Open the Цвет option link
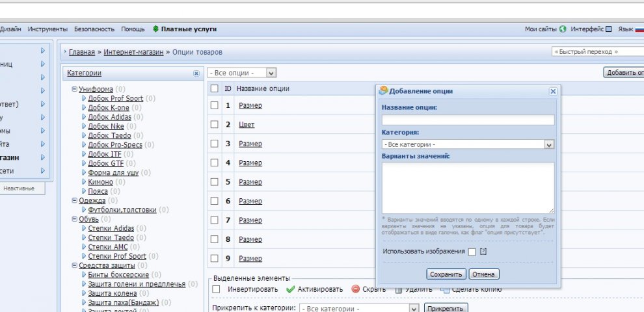644x312 pixels. [247, 124]
